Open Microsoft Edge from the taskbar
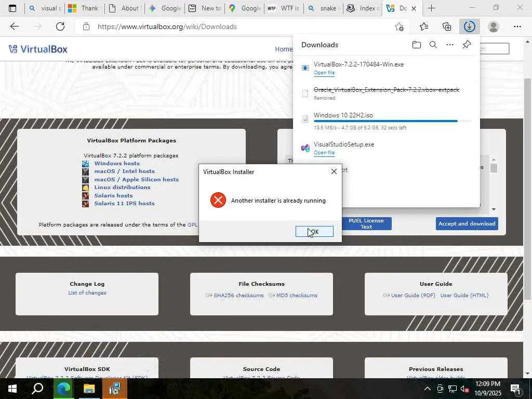The image size is (532, 399). pos(64,389)
